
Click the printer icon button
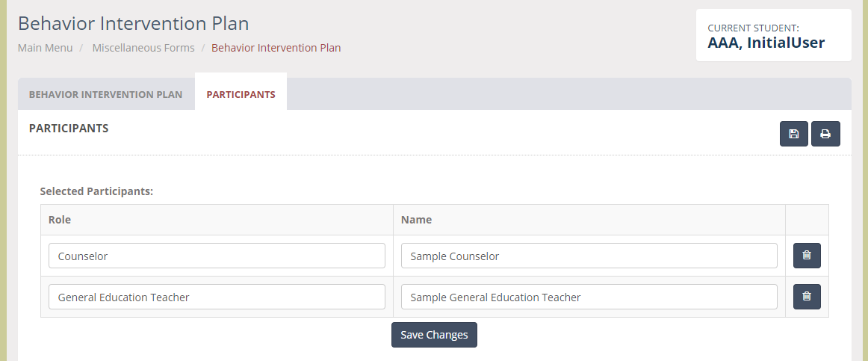[825, 134]
